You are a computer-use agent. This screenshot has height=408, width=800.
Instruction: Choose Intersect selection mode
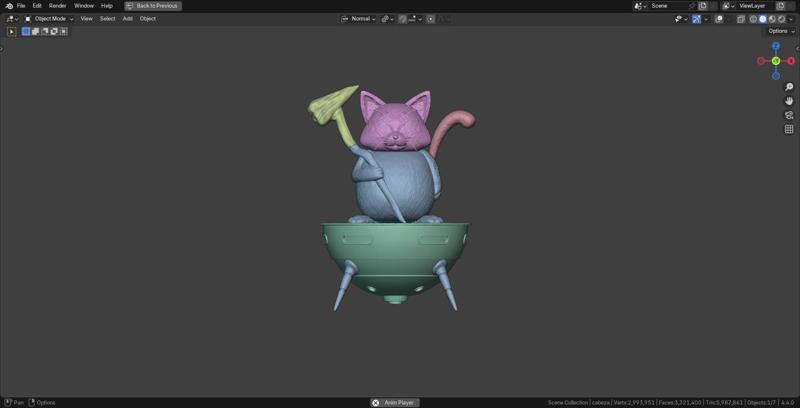click(x=63, y=32)
